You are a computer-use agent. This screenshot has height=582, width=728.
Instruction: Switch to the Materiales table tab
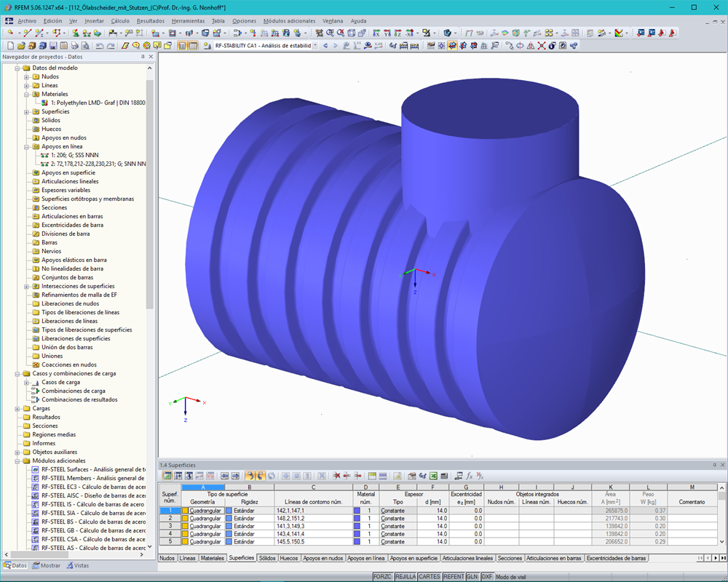click(x=212, y=558)
